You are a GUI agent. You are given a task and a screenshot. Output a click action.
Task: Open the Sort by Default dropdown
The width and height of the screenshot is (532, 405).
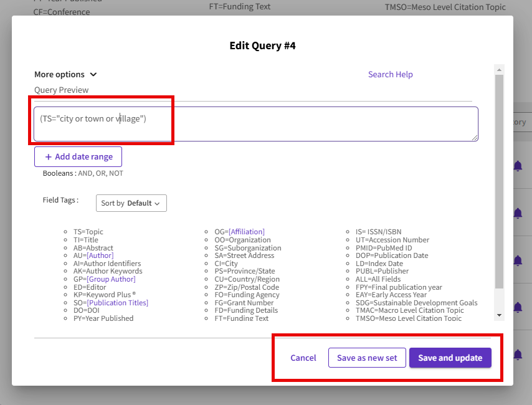point(131,203)
